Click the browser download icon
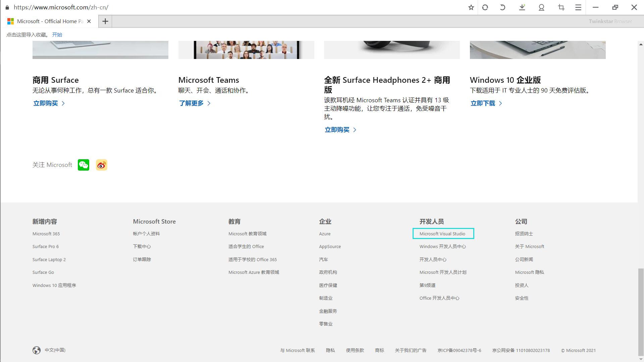 point(522,7)
